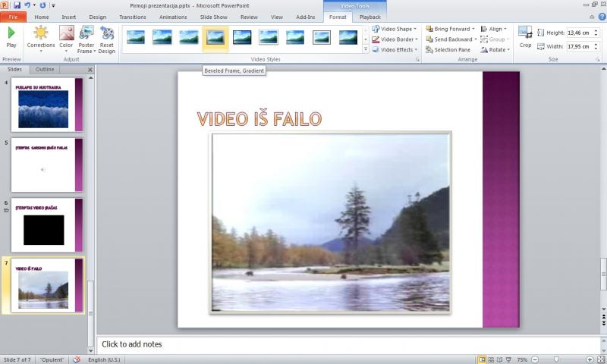
Task: Open the Customize Quick Access Toolbar arrow
Action: 53,5
